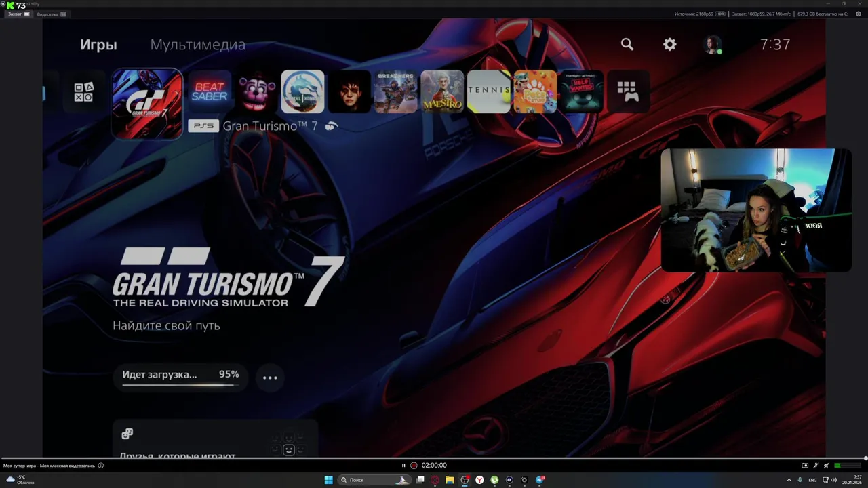Stop recording with the red record button

coord(414,466)
